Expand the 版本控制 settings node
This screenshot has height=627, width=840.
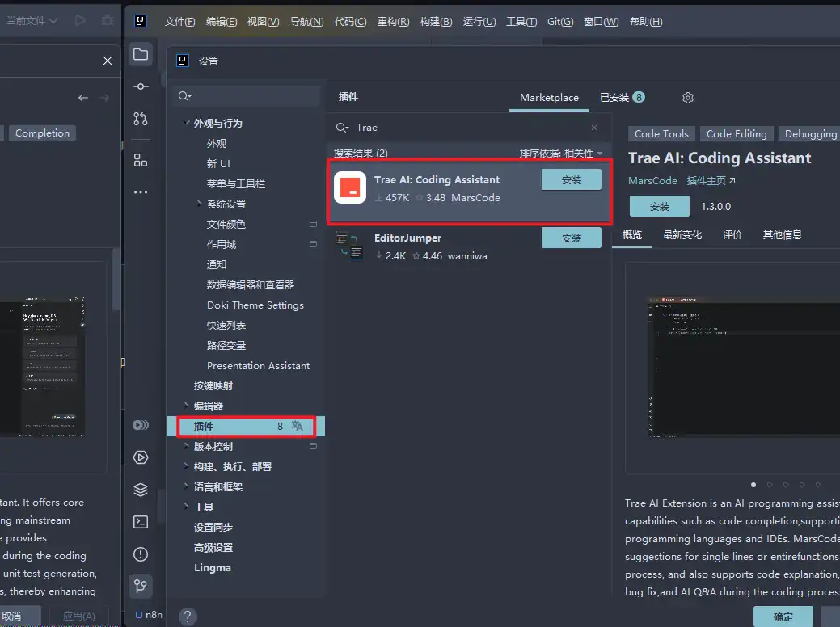click(x=187, y=446)
